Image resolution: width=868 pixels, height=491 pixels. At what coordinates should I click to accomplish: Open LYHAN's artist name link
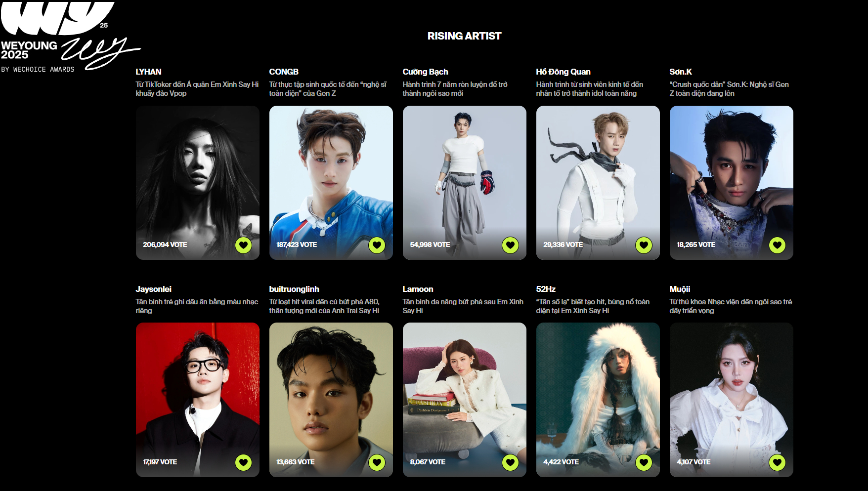pyautogui.click(x=148, y=72)
